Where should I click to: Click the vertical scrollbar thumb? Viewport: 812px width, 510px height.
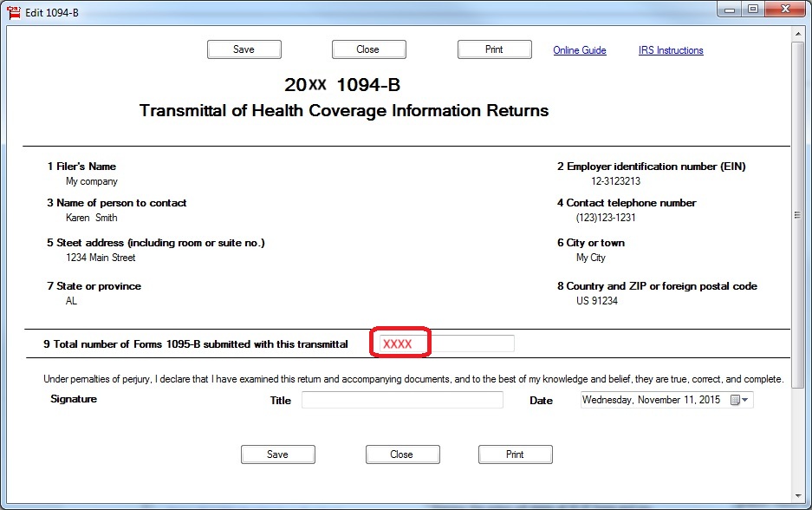pos(798,214)
